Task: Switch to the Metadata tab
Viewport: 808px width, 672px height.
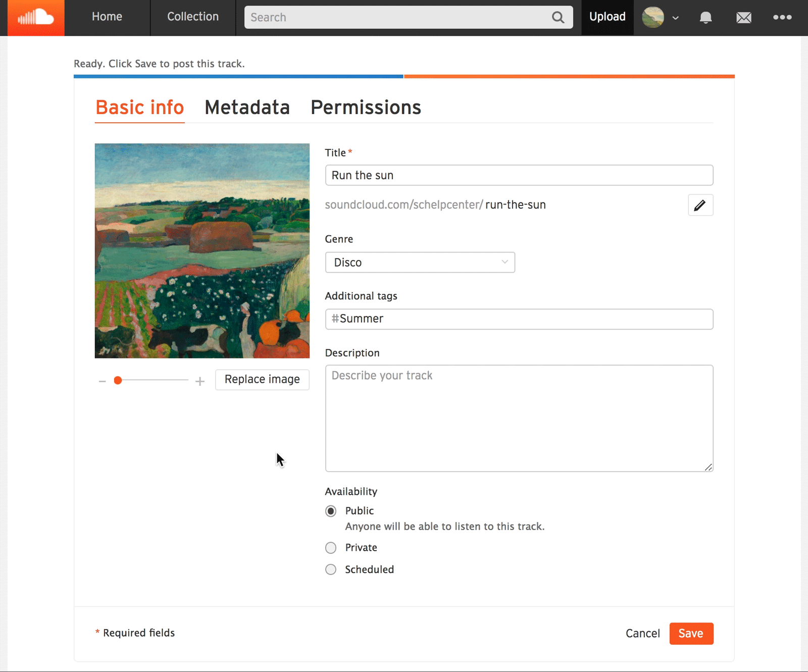Action: (247, 108)
